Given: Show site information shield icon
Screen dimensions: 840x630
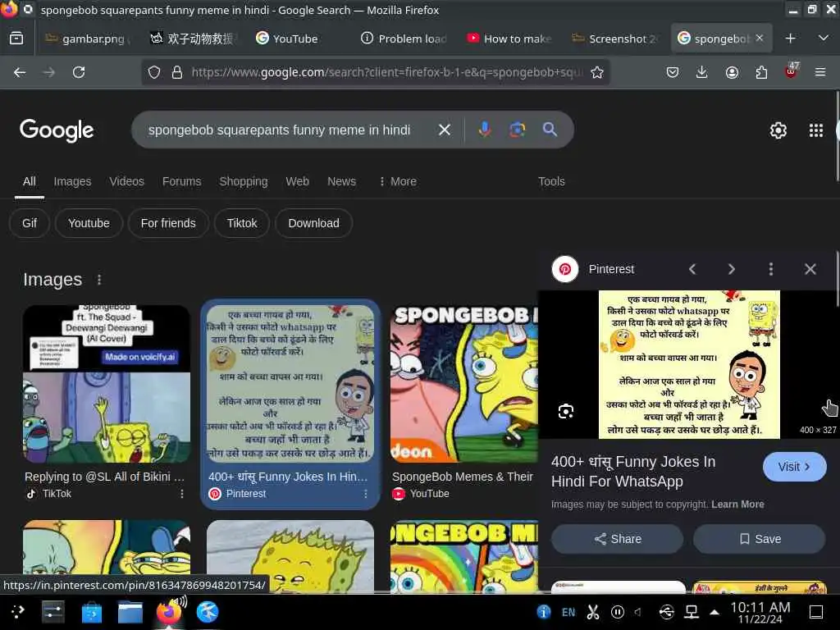Looking at the screenshot, I should [154, 72].
